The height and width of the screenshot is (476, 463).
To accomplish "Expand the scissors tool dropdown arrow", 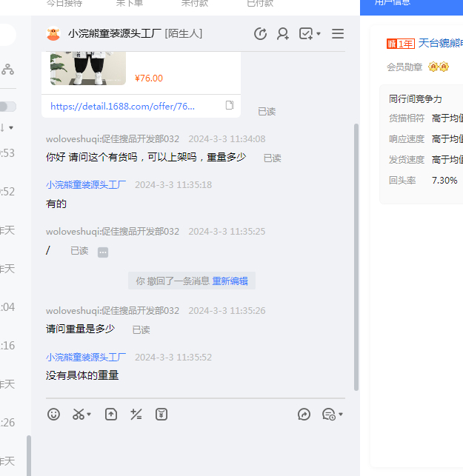I will (90, 415).
